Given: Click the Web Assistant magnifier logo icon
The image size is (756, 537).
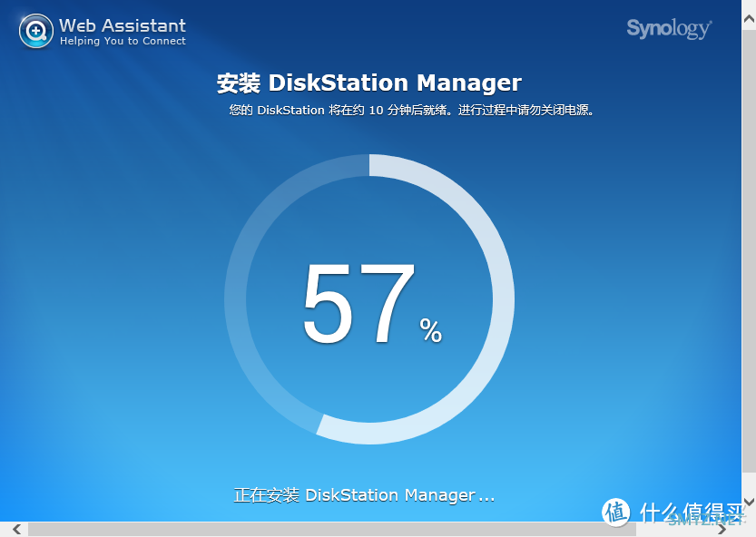Looking at the screenshot, I should coord(36,32).
